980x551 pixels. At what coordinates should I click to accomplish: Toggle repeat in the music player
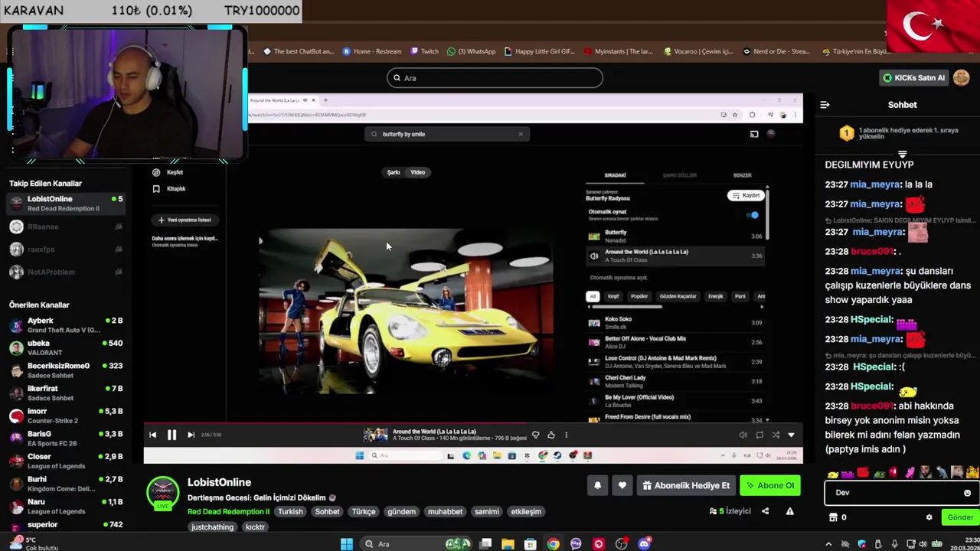tap(759, 435)
